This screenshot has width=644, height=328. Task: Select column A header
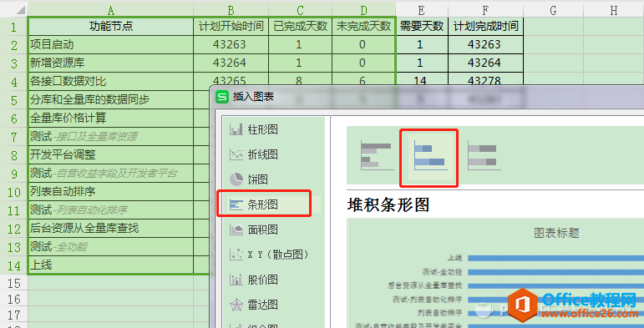tap(110, 10)
